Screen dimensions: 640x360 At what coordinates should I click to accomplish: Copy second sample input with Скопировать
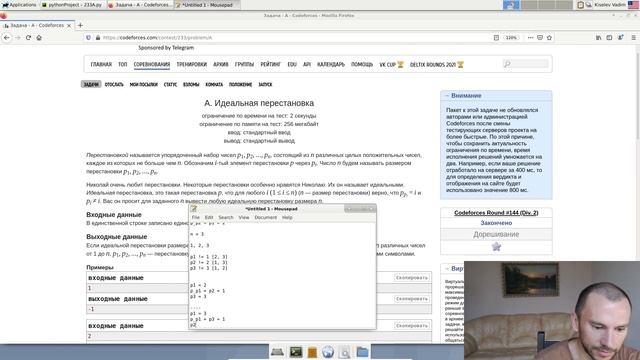[412, 326]
